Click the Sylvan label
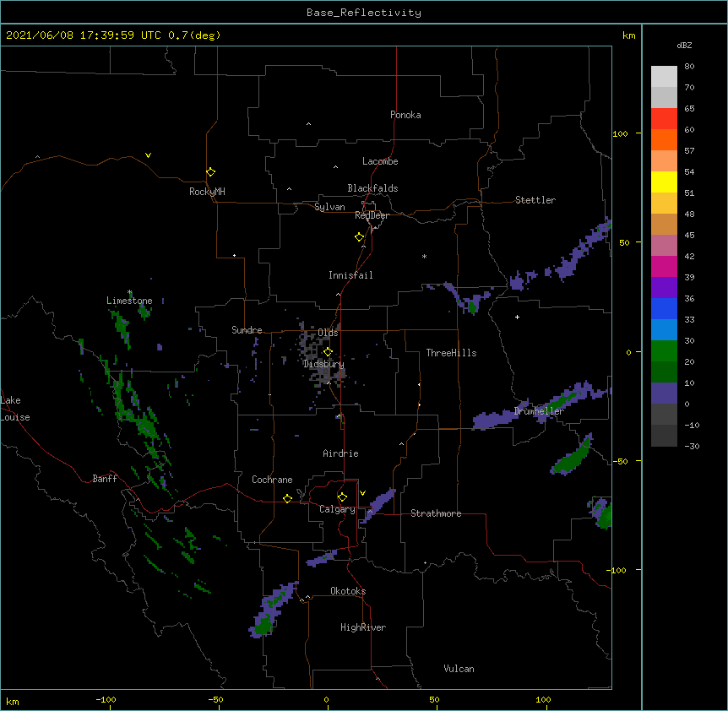The width and height of the screenshot is (728, 711). pos(329,207)
